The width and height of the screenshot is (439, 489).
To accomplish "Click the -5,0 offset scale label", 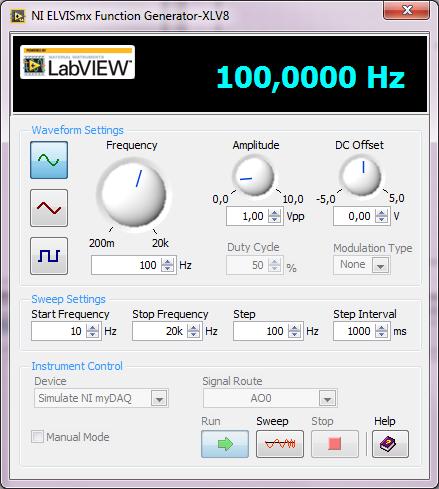I will tap(326, 199).
